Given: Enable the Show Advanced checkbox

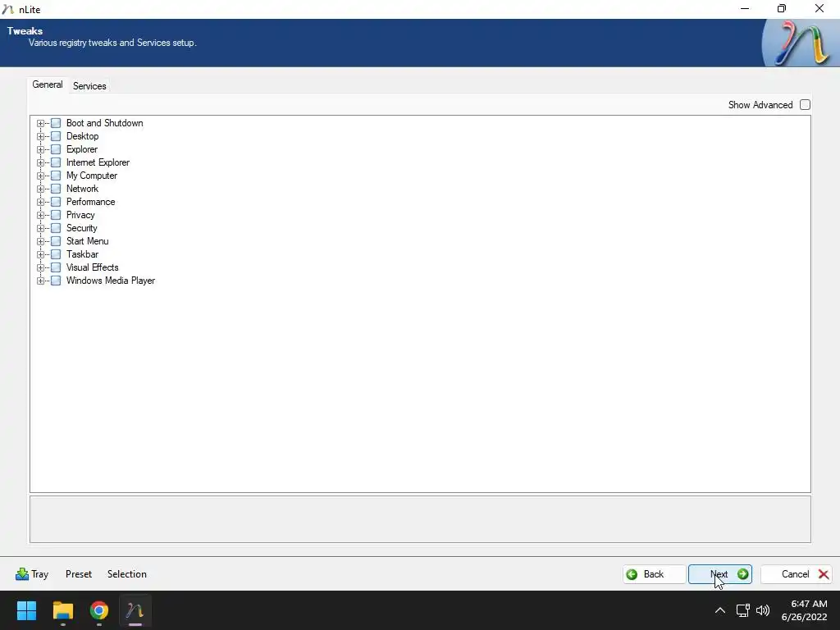Looking at the screenshot, I should 805,105.
